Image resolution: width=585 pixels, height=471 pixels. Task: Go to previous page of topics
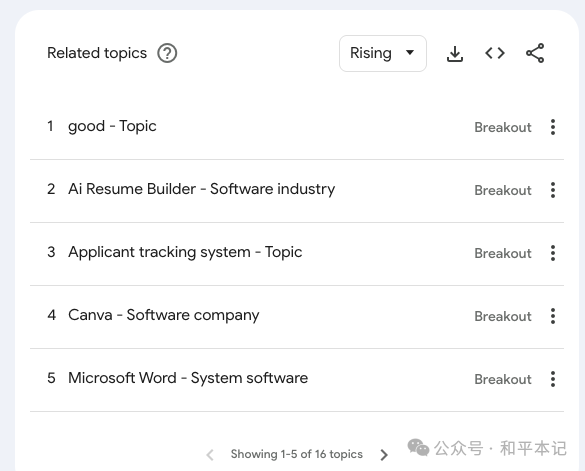pos(210,455)
